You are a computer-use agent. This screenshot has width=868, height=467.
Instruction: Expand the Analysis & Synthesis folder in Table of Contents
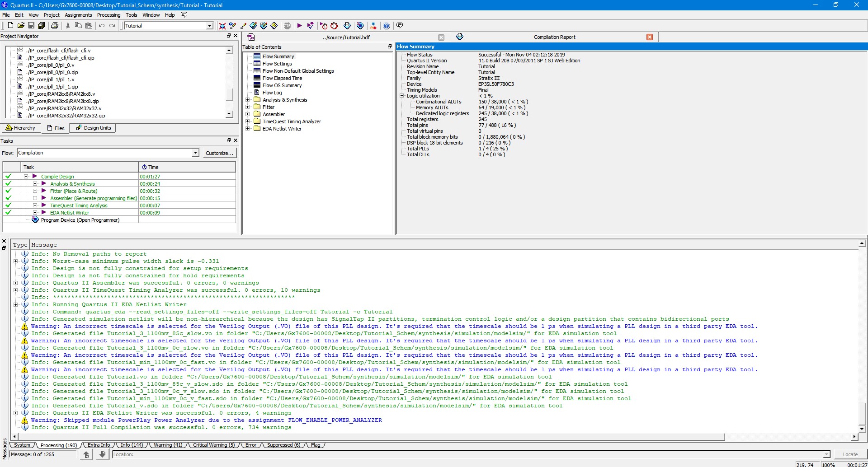click(x=247, y=100)
